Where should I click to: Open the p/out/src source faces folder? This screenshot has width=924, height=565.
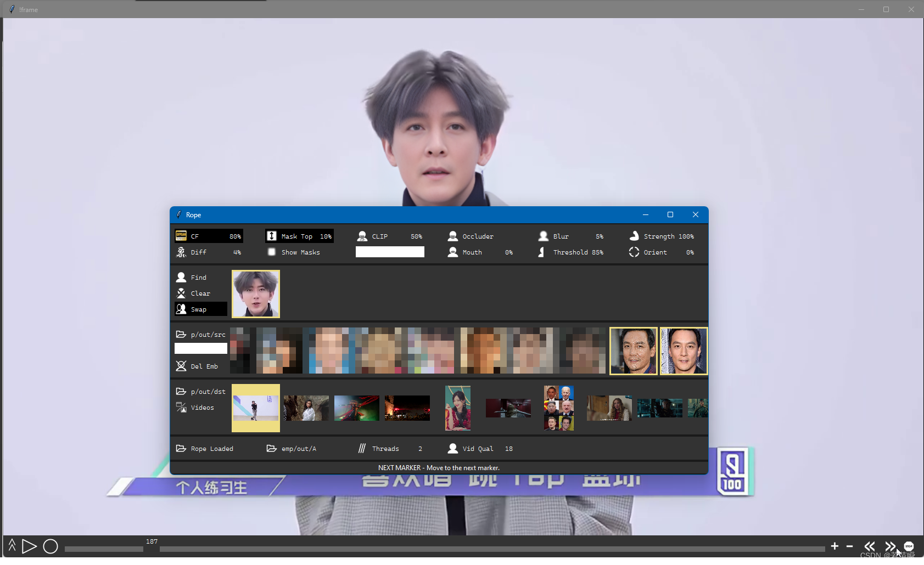click(200, 335)
